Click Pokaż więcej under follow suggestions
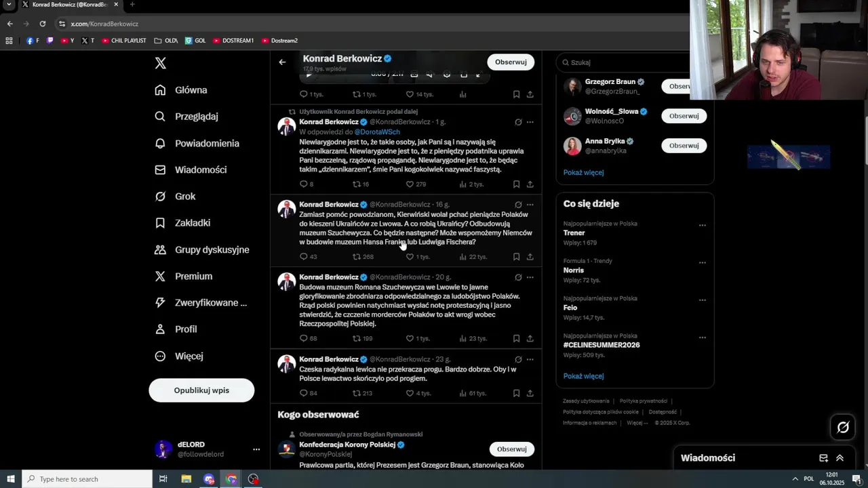This screenshot has width=868, height=488. click(583, 172)
